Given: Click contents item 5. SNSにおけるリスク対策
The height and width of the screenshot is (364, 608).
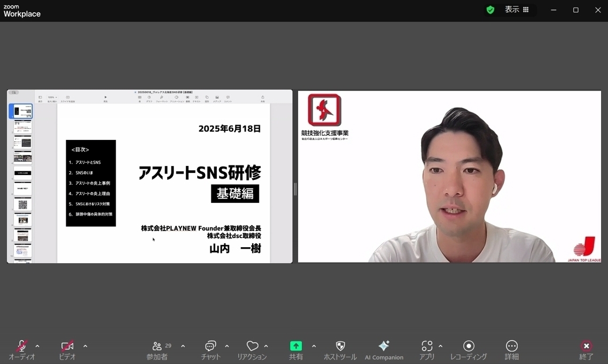Looking at the screenshot, I should [x=89, y=204].
